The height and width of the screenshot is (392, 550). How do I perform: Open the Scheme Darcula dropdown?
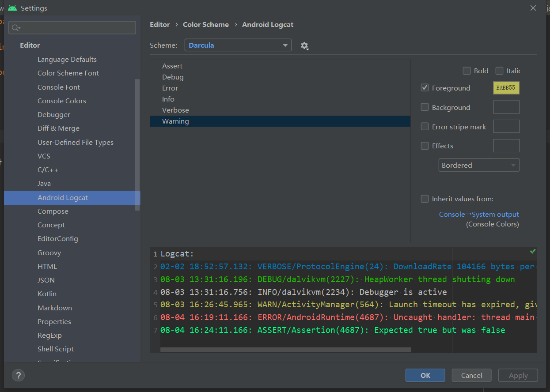pos(238,45)
